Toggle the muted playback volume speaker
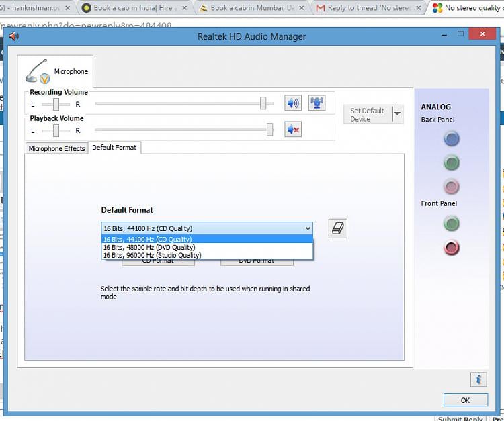This screenshot has width=504, height=421. [293, 130]
